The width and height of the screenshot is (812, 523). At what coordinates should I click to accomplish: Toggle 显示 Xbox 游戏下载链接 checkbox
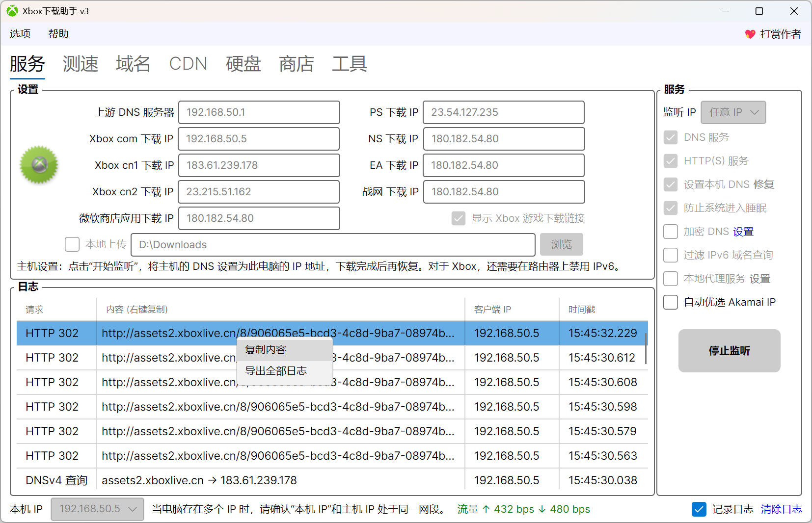pos(459,218)
